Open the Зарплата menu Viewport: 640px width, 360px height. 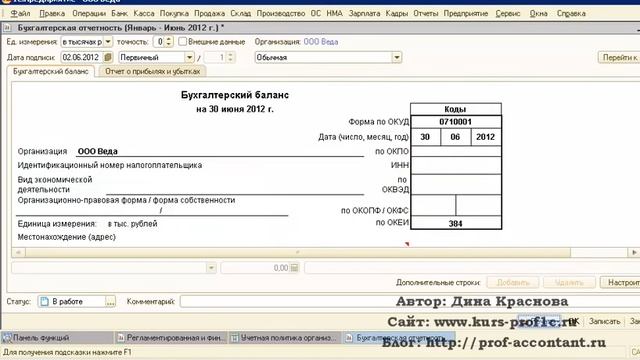coord(364,13)
